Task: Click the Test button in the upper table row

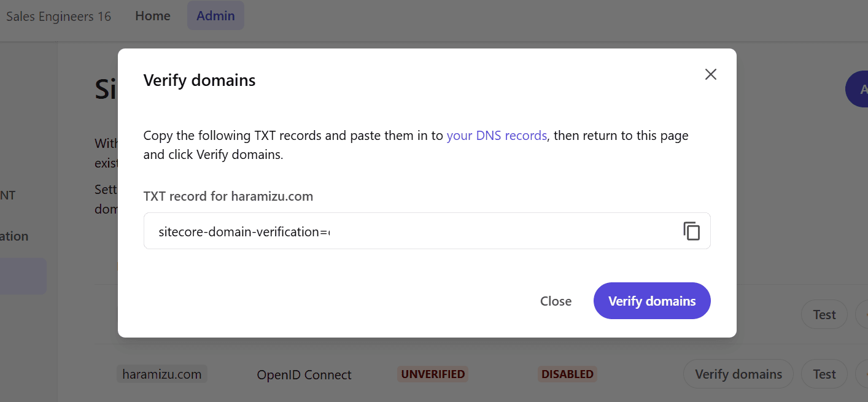Action: [x=824, y=314]
